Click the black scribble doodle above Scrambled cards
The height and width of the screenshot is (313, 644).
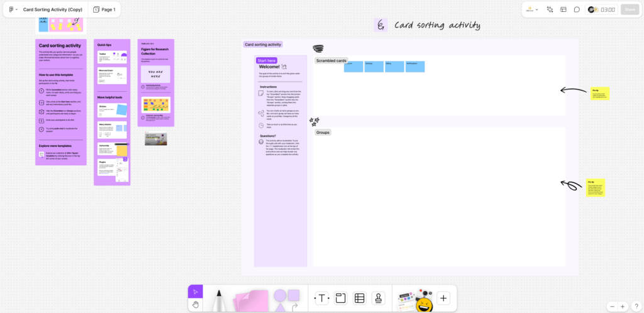coord(318,49)
